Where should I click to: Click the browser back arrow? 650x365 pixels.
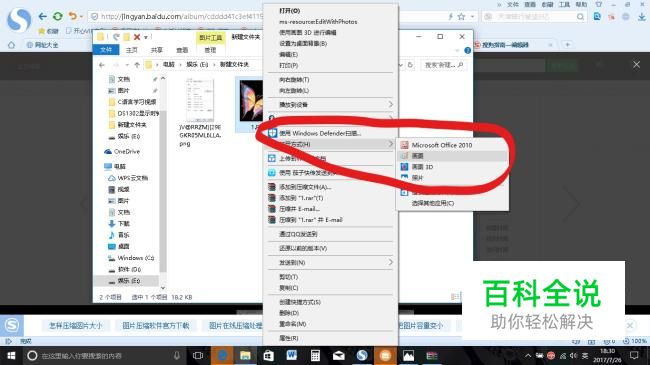click(42, 16)
